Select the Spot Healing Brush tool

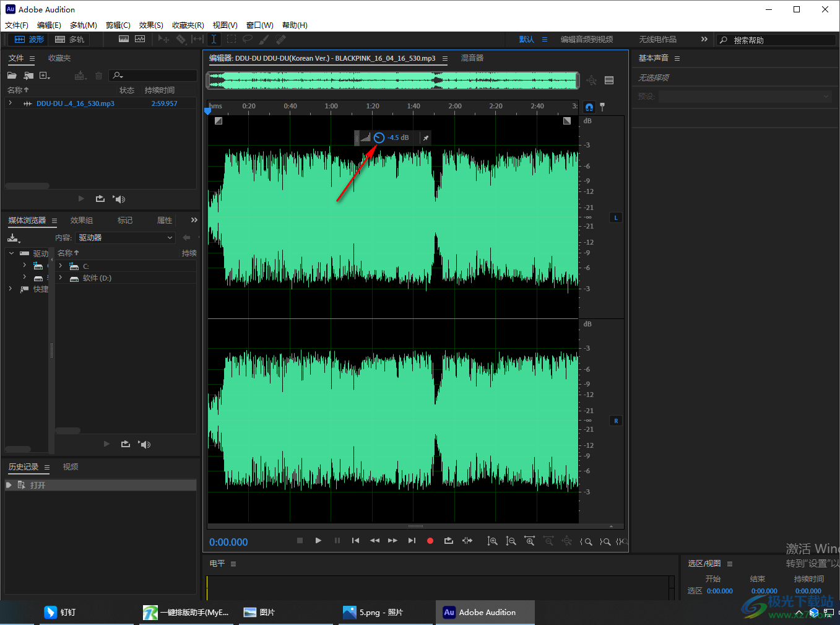(x=281, y=39)
